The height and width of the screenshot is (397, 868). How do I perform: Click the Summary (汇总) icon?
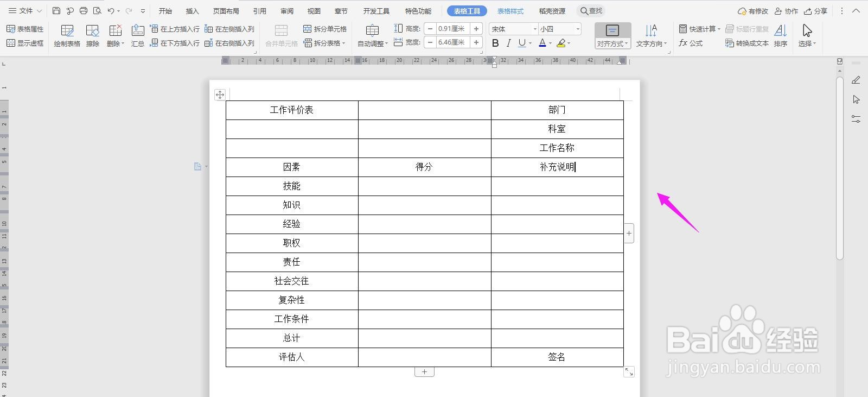[x=138, y=36]
